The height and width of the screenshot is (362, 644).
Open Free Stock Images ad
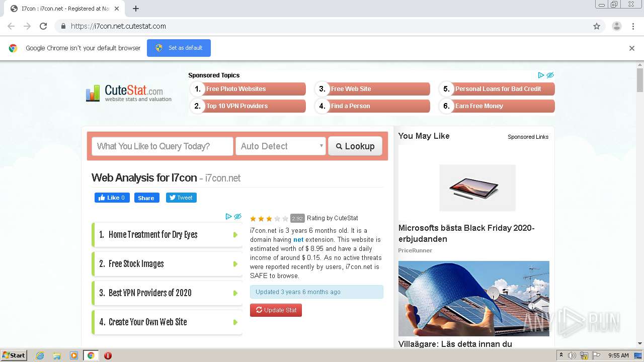167,264
